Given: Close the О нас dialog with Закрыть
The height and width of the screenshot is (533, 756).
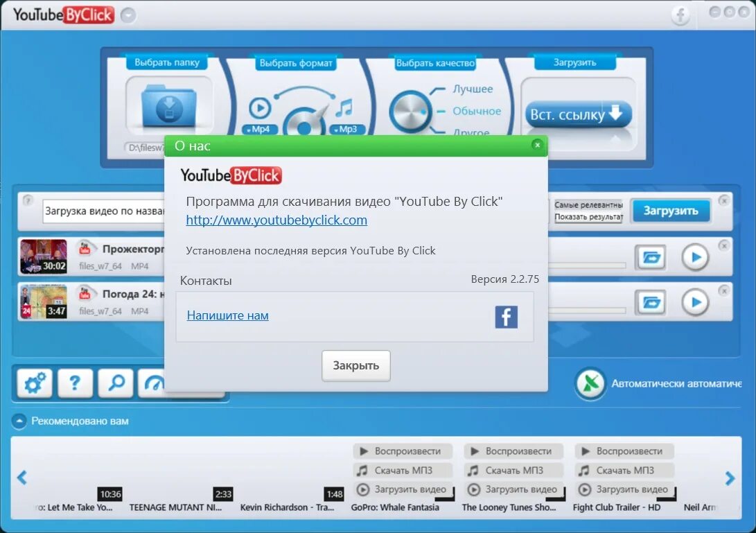Looking at the screenshot, I should 355,366.
